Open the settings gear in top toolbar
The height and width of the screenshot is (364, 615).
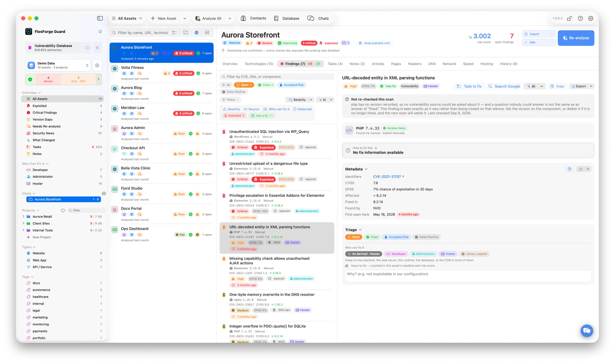click(x=591, y=18)
